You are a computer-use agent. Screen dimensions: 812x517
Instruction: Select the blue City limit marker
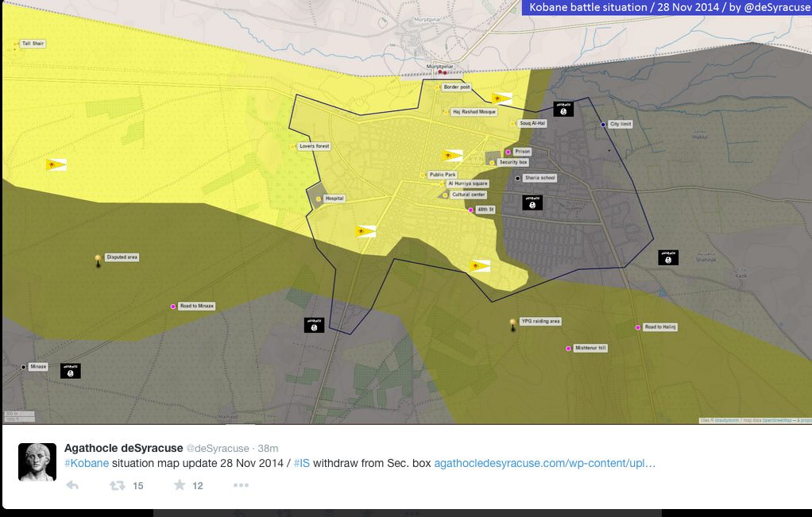(x=603, y=125)
